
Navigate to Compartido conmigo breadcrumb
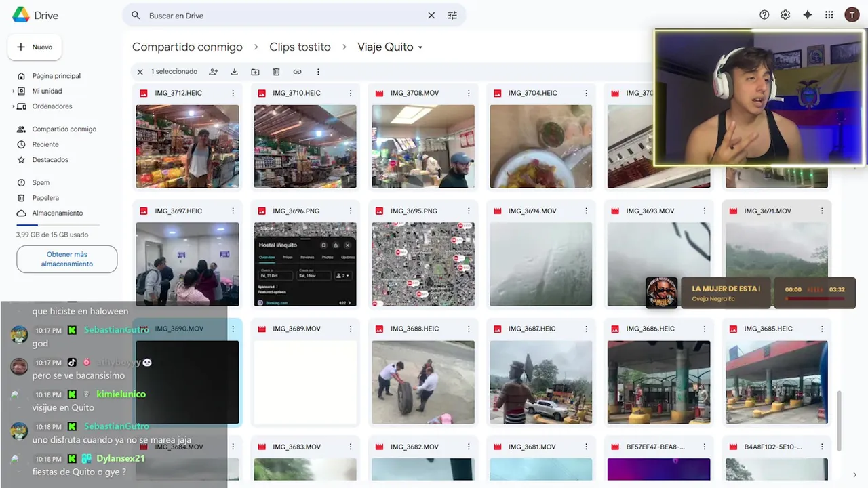point(187,47)
